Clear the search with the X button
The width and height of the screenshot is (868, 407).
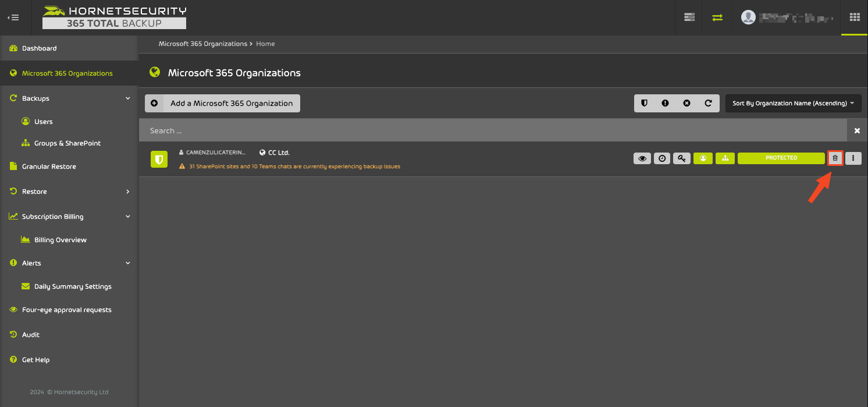coord(857,130)
